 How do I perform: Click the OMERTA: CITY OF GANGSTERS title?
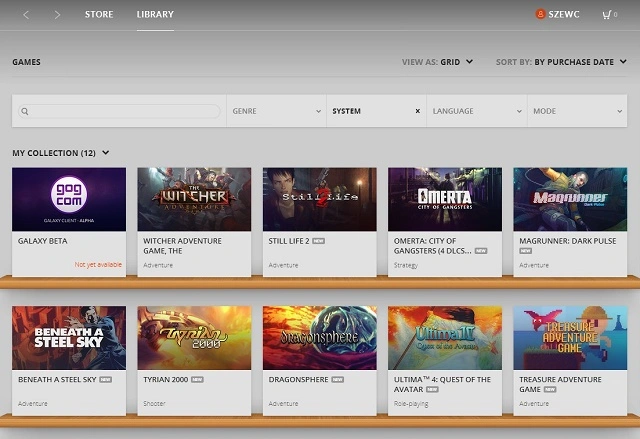[x=432, y=246]
